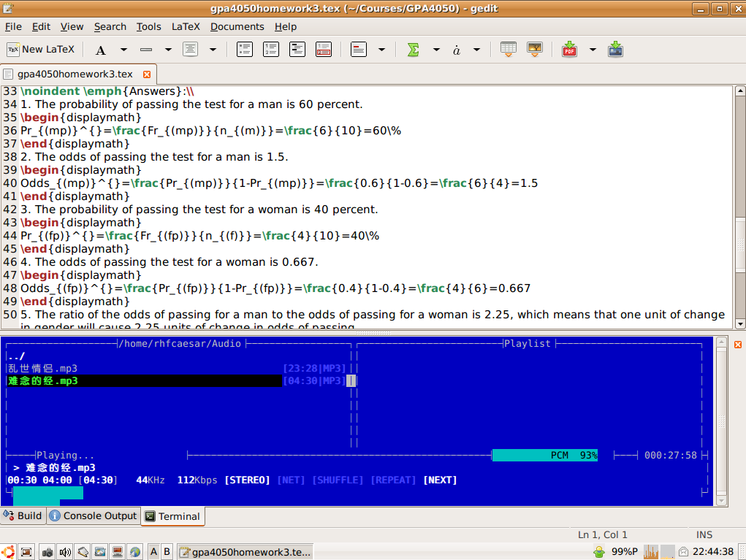746x560 pixels.
Task: Insert a table with toolbar icon
Action: click(508, 50)
